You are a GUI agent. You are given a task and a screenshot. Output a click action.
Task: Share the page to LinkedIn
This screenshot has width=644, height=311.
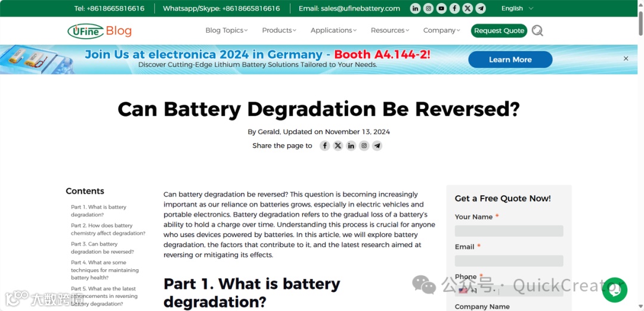[x=351, y=145]
